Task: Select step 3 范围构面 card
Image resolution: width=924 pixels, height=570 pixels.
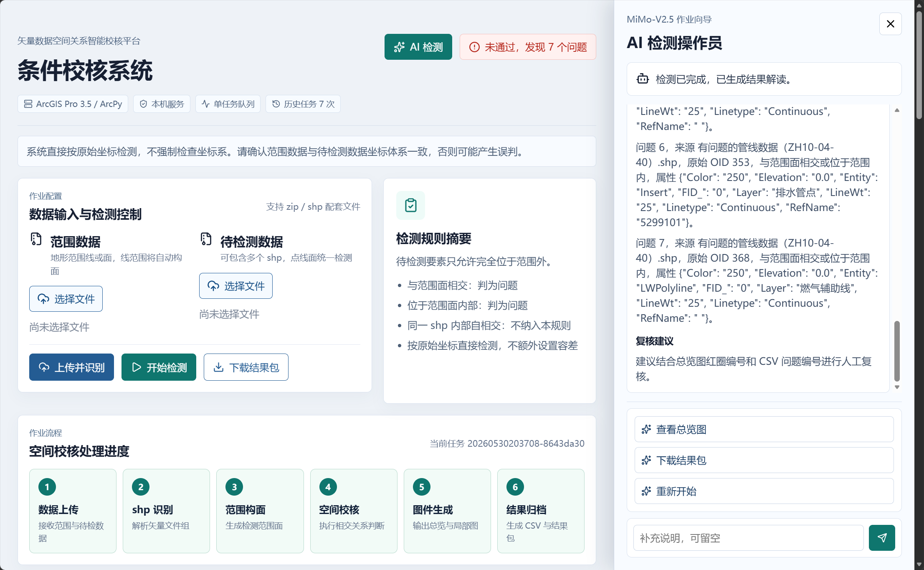Action: pos(260,511)
